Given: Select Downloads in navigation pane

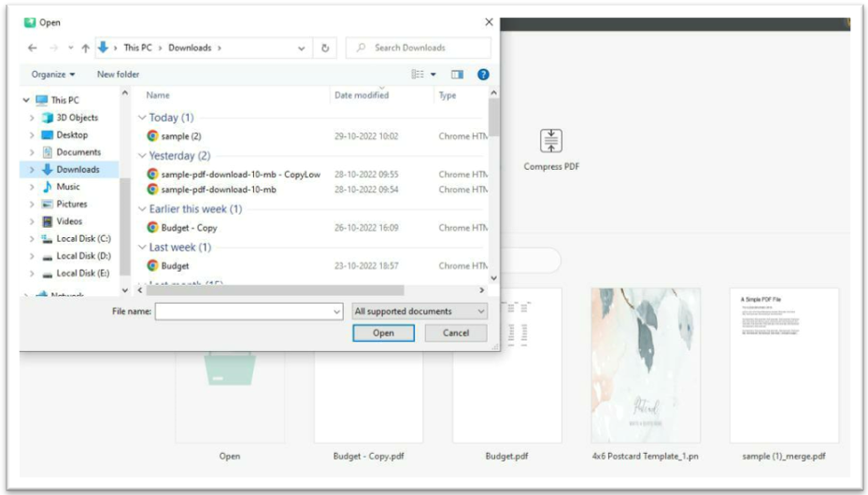Looking at the screenshot, I should point(78,169).
